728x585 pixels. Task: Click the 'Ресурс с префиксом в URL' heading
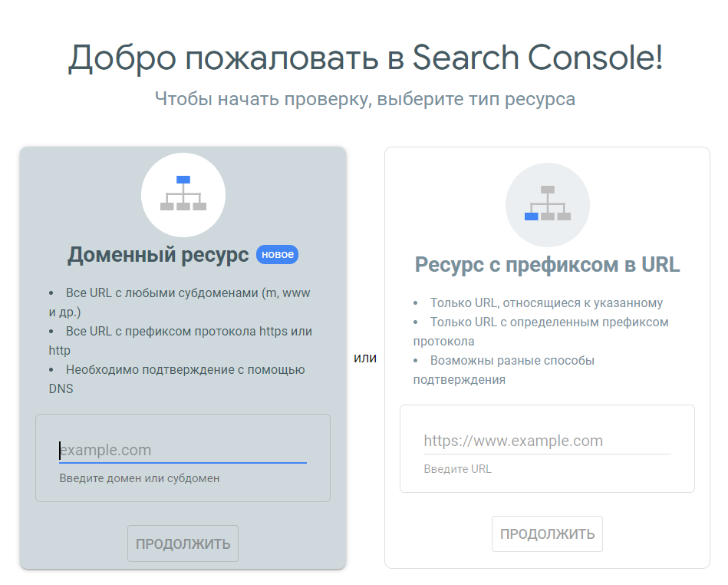click(x=548, y=264)
